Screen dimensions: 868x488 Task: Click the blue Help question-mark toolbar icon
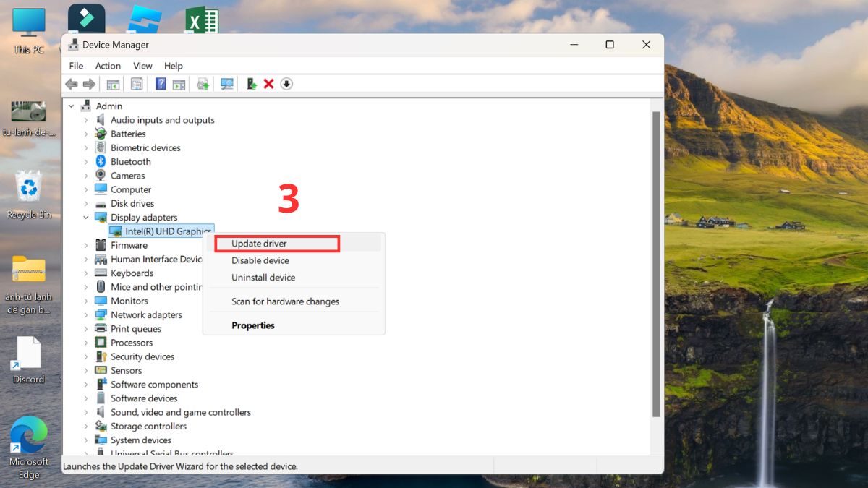[x=161, y=84]
